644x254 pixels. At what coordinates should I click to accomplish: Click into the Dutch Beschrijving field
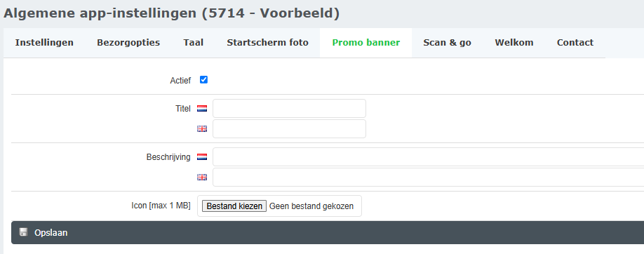(429, 157)
